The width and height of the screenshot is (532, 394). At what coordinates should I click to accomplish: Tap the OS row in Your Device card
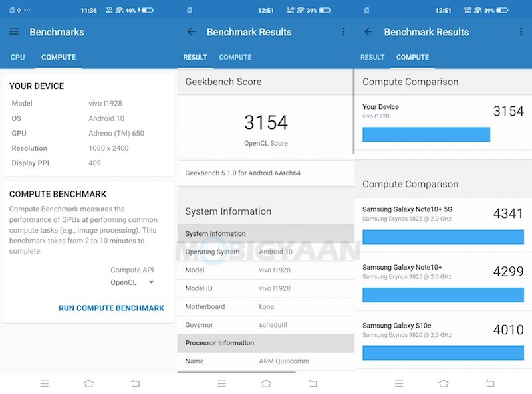[x=88, y=118]
